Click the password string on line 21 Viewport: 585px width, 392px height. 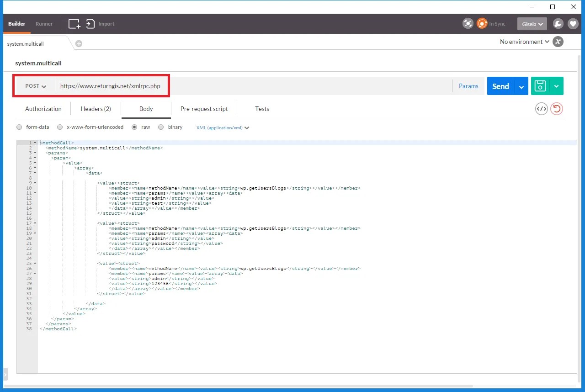click(163, 244)
